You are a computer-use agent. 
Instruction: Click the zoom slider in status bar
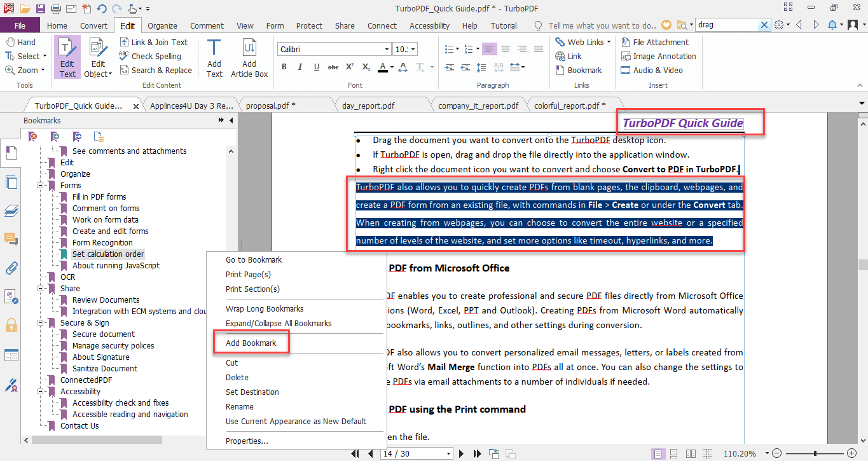[815, 453]
